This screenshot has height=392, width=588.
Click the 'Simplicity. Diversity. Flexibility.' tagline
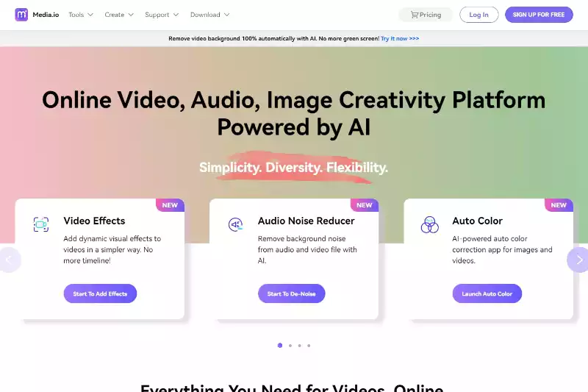(293, 167)
